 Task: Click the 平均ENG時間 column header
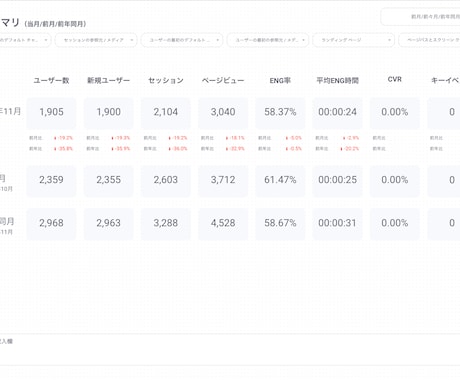pyautogui.click(x=337, y=80)
